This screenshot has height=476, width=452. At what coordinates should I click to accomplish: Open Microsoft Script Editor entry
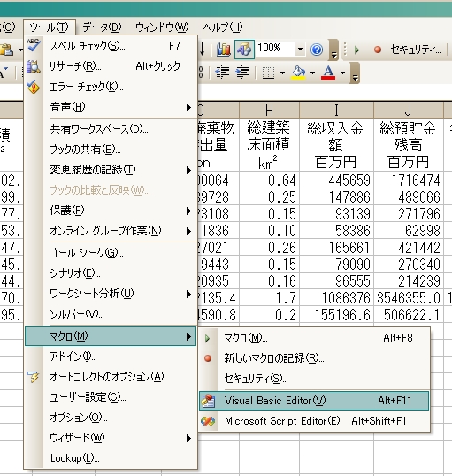pos(314,421)
